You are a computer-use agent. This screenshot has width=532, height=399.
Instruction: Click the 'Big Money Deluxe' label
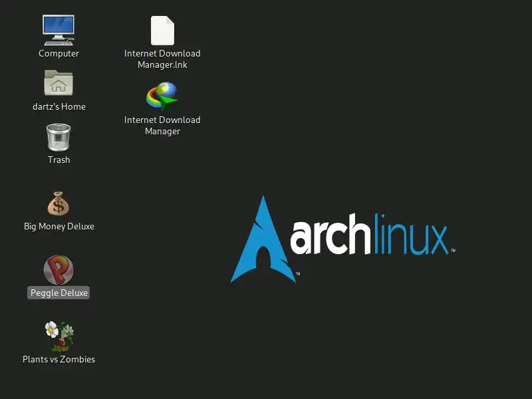(59, 226)
